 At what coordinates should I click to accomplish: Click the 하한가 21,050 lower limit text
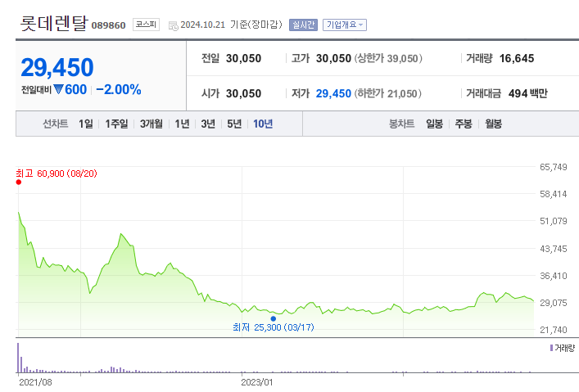pyautogui.click(x=388, y=93)
